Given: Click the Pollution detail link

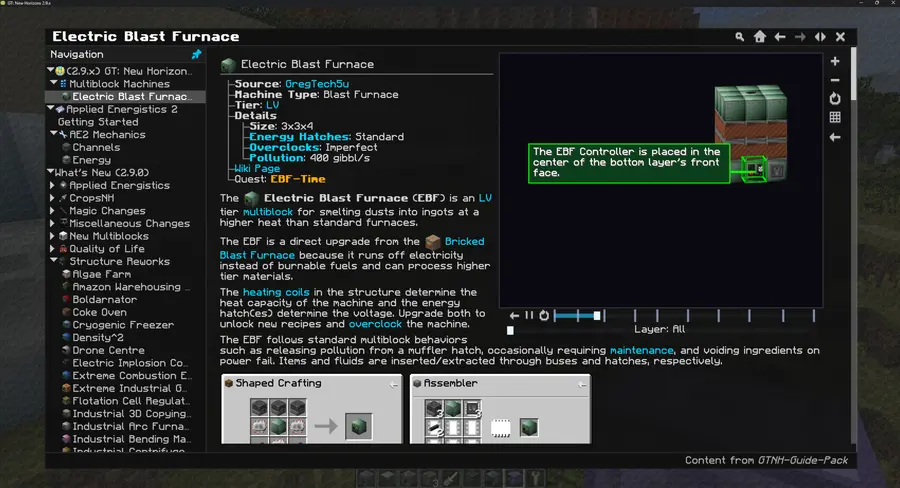Looking at the screenshot, I should click(277, 158).
